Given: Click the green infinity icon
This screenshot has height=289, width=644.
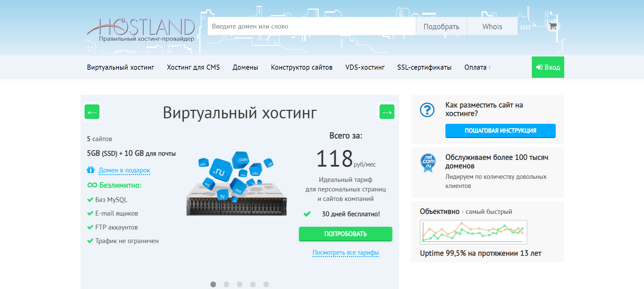Looking at the screenshot, I should (92, 185).
